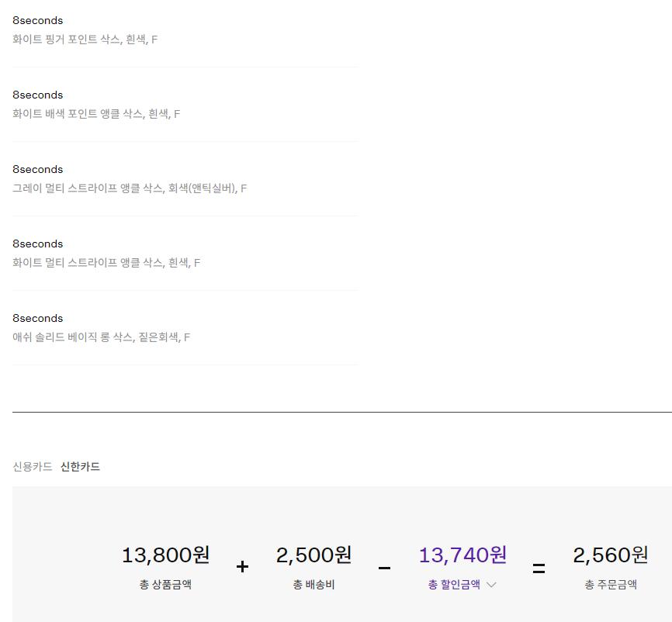Click the minus sign before discount
Image resolution: width=672 pixels, height=622 pixels.
click(x=384, y=568)
